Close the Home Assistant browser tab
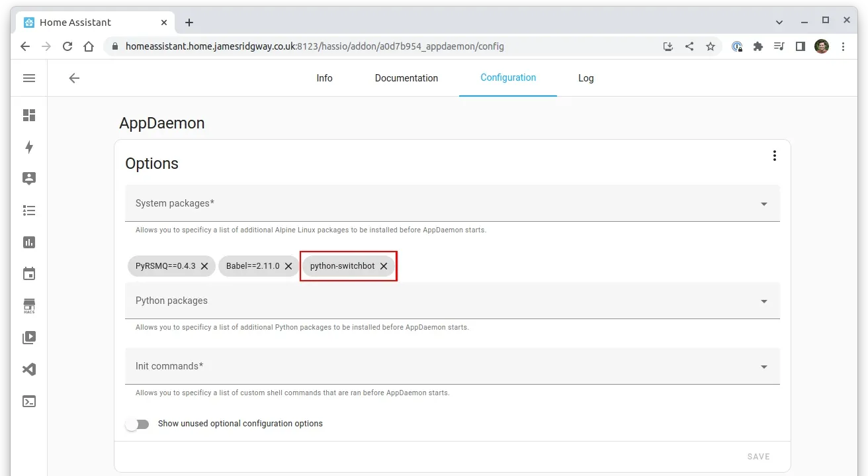 pyautogui.click(x=164, y=23)
